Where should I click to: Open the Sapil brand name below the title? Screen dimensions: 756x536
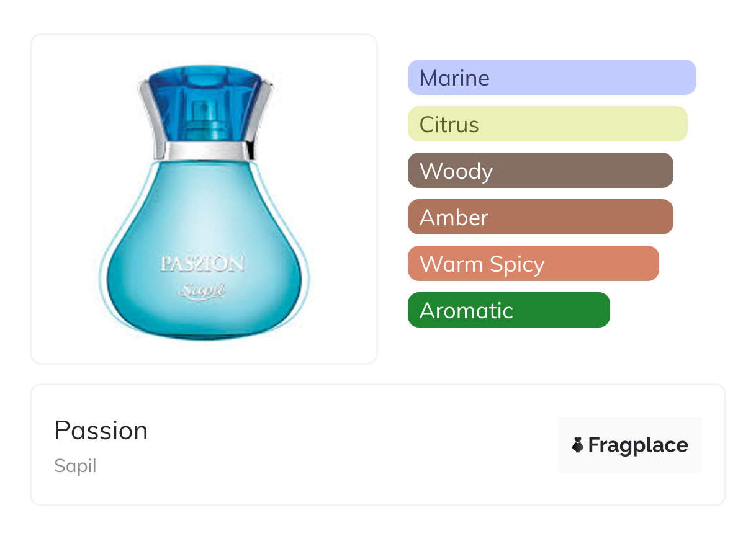(x=75, y=466)
